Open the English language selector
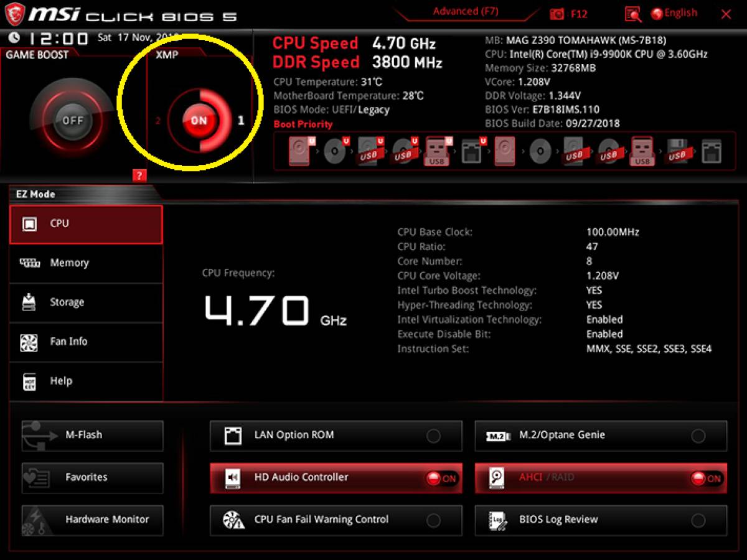Viewport: 747px width, 560px height. pyautogui.click(x=680, y=13)
